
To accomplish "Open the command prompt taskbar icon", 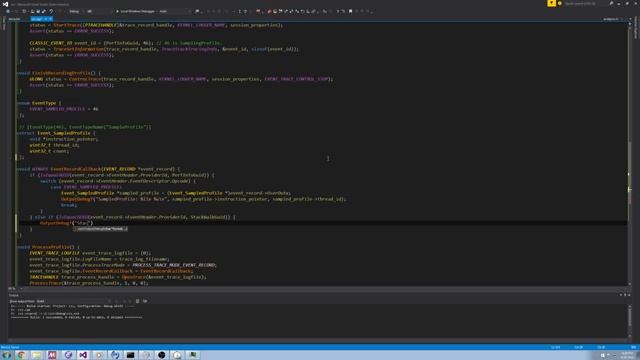I will tap(130, 355).
